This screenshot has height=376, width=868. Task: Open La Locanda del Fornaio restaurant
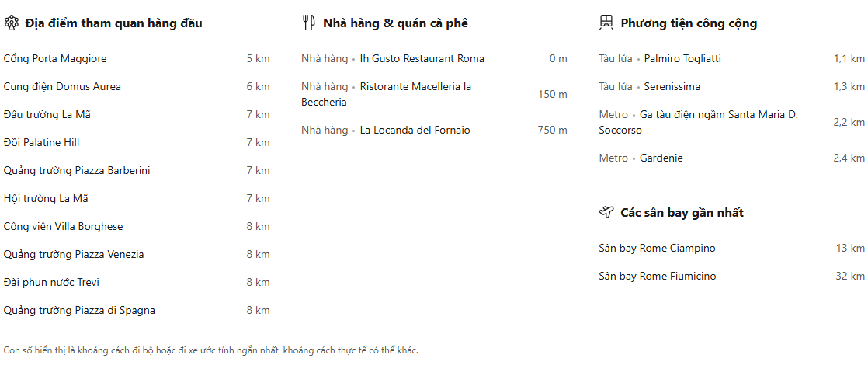click(x=415, y=131)
